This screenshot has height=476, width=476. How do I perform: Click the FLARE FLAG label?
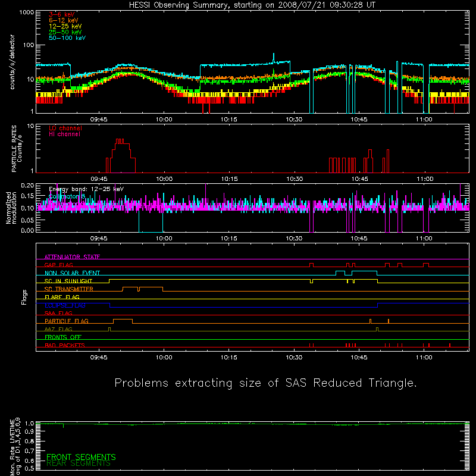[x=62, y=297]
